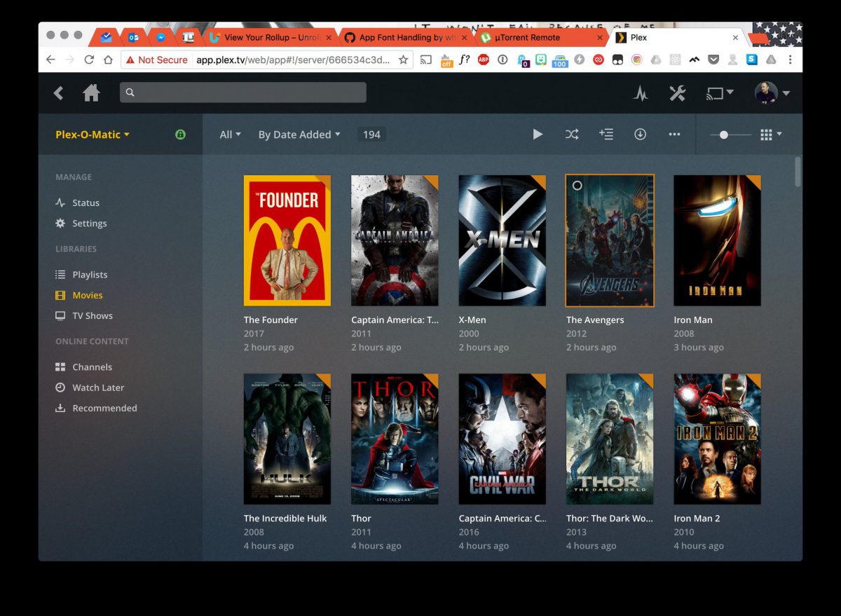Open the cast player selection icon
The width and height of the screenshot is (841, 616).
716,93
